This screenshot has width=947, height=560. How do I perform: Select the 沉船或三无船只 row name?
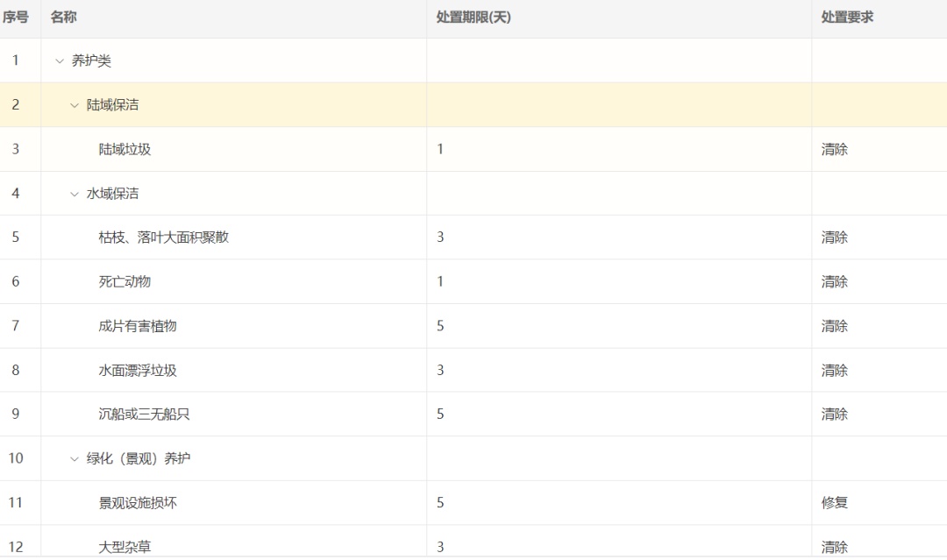click(x=145, y=414)
